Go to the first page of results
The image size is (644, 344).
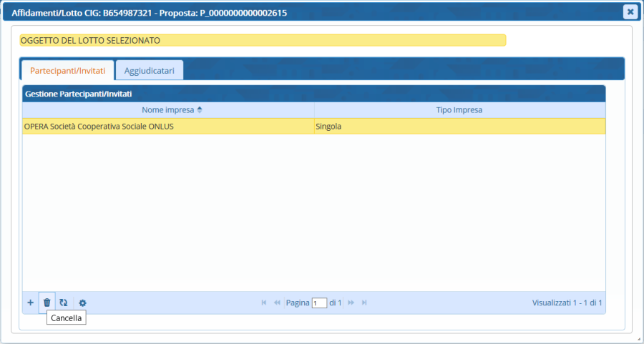coord(264,303)
